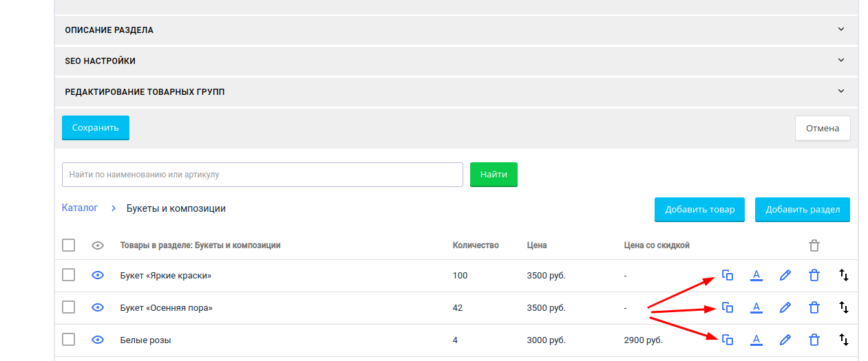Toggle visibility of Белые розы

(x=98, y=340)
